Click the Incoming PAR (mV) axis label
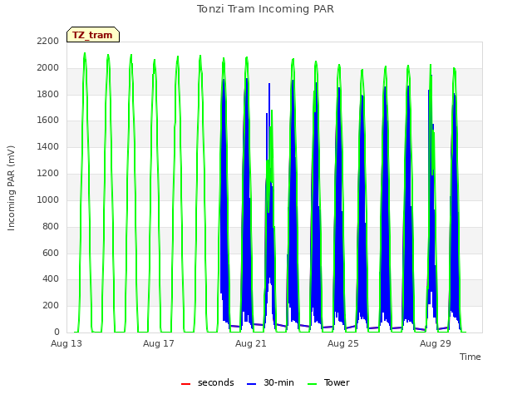Image resolution: width=532 pixels, height=399 pixels. click(11, 188)
